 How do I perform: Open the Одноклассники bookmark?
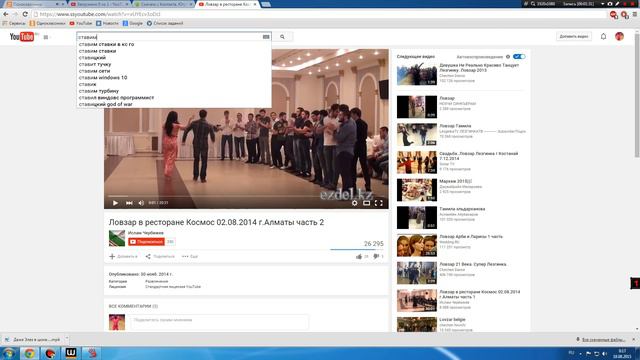(47, 24)
